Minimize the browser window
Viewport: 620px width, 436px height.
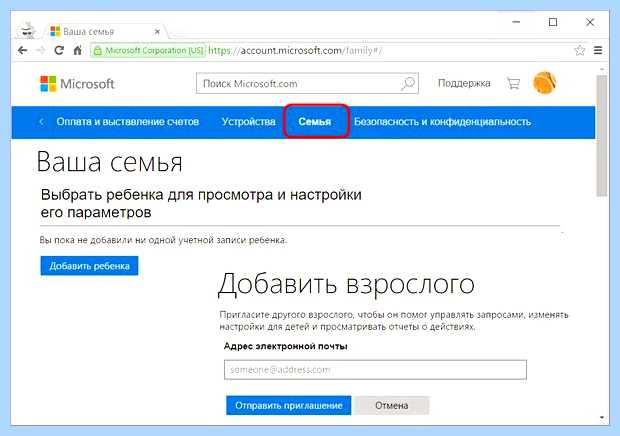pyautogui.click(x=516, y=22)
